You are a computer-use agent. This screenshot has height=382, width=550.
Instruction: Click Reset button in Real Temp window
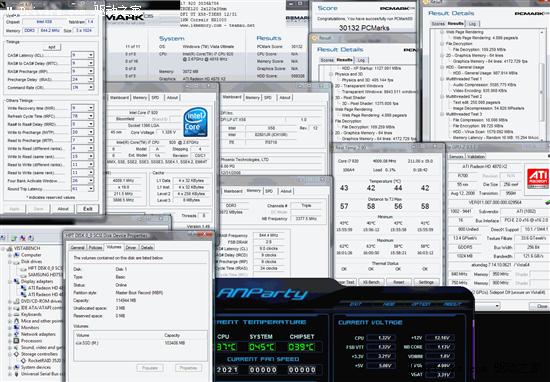(x=399, y=282)
